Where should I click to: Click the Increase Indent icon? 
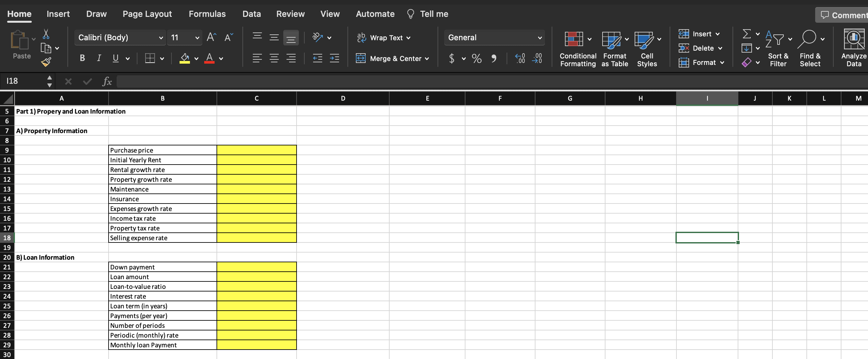coord(334,58)
